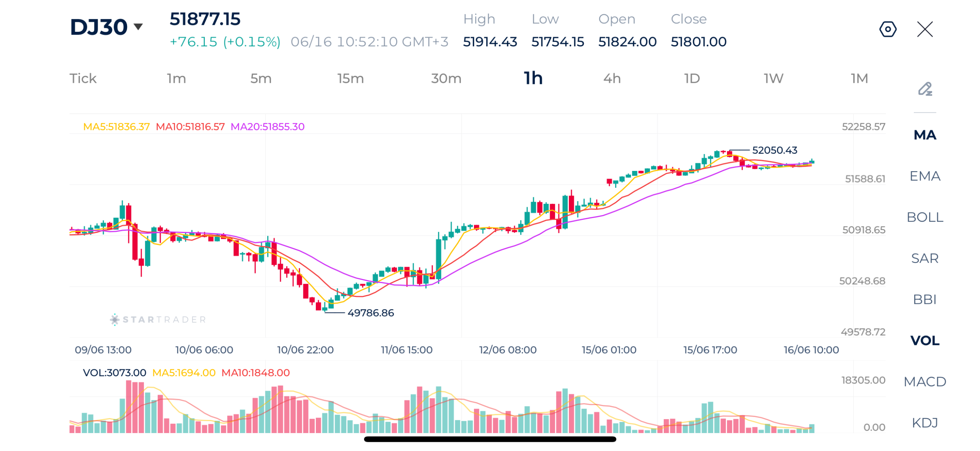Open chart settings hexagon icon
Image resolution: width=980 pixels, height=451 pixels.
pos(887,29)
